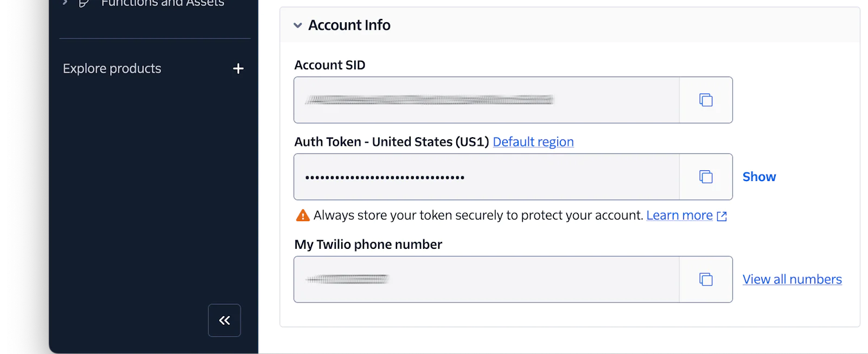Click the My Twilio phone number field
Screen dimensions: 868x354
click(x=486, y=280)
